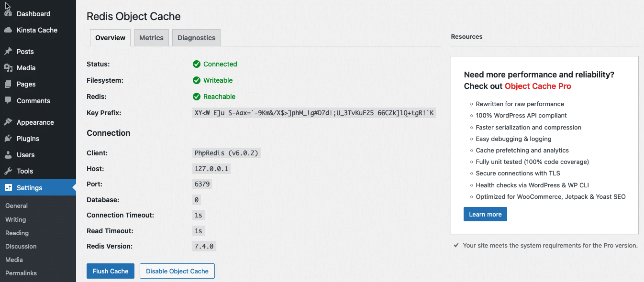Click the green check beside Reachable
644x282 pixels.
(x=197, y=97)
